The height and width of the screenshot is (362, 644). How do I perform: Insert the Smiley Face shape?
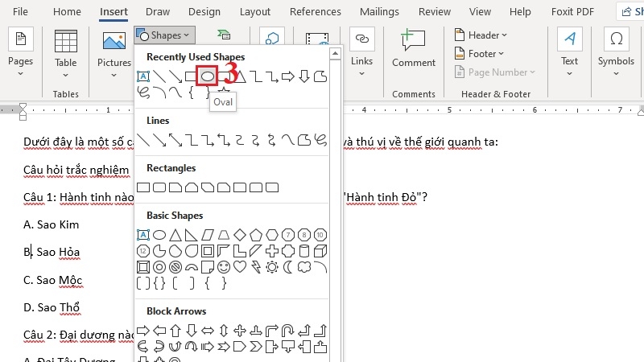[224, 267]
